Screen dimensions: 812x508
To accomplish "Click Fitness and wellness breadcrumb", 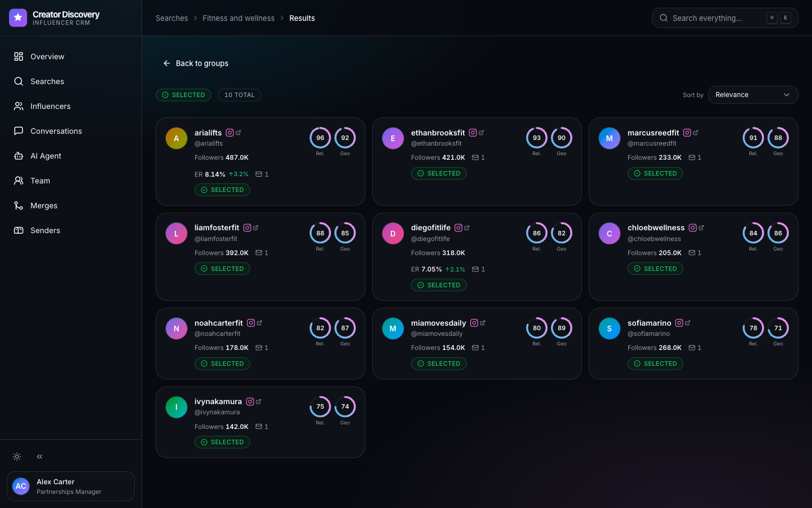I will [x=239, y=18].
